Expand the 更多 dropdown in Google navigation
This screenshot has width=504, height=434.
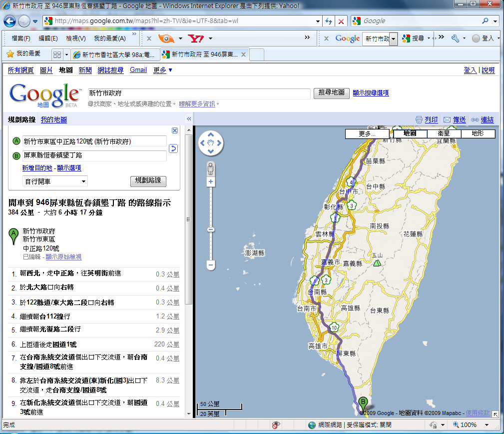(x=163, y=70)
